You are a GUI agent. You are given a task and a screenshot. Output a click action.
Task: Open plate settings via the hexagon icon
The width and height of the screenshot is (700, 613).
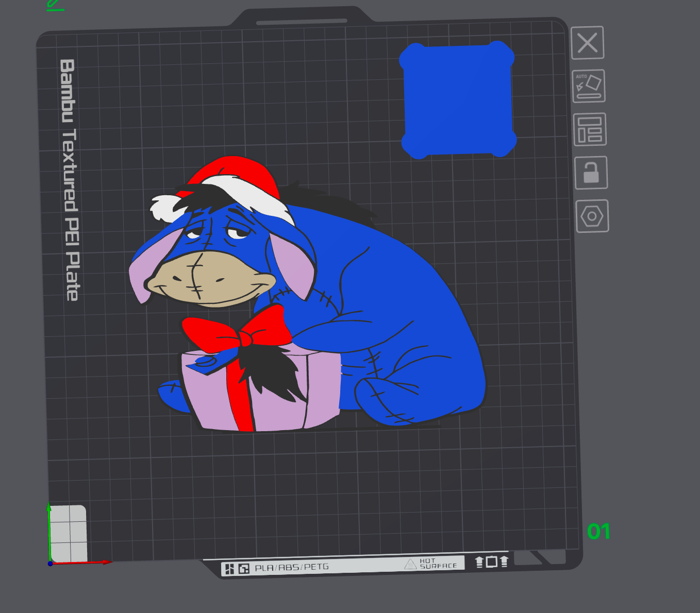(592, 216)
